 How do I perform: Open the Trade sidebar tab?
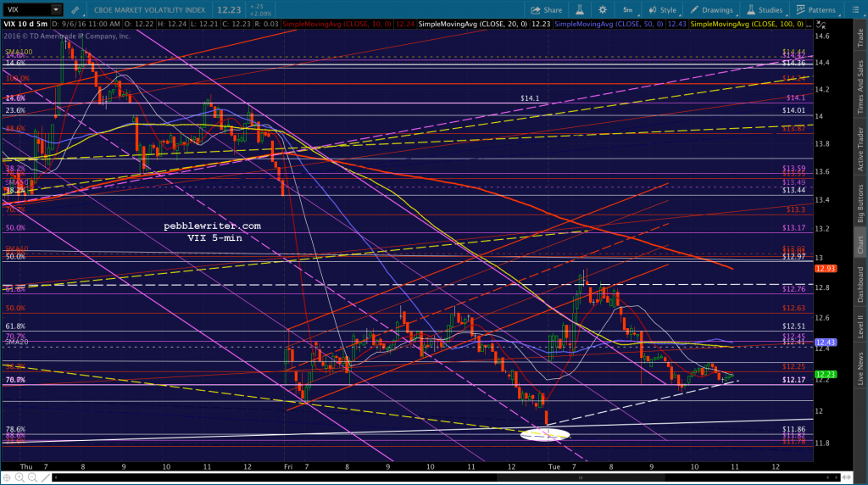(x=860, y=37)
